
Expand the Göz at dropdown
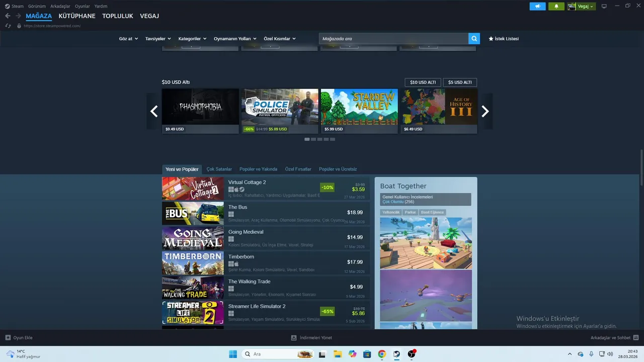(128, 39)
